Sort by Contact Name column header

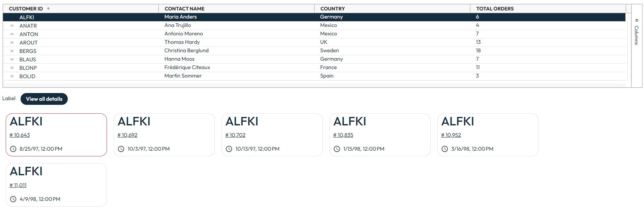pos(184,9)
